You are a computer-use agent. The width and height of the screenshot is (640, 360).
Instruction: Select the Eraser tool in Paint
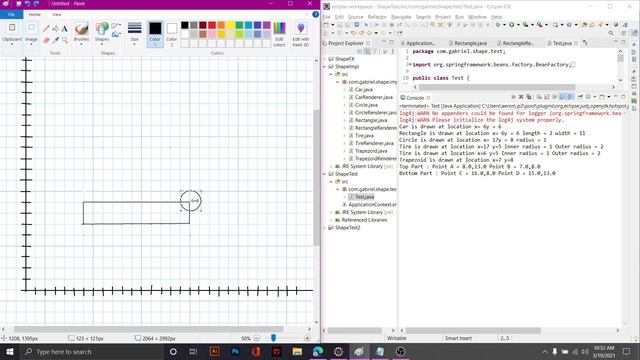(x=46, y=40)
